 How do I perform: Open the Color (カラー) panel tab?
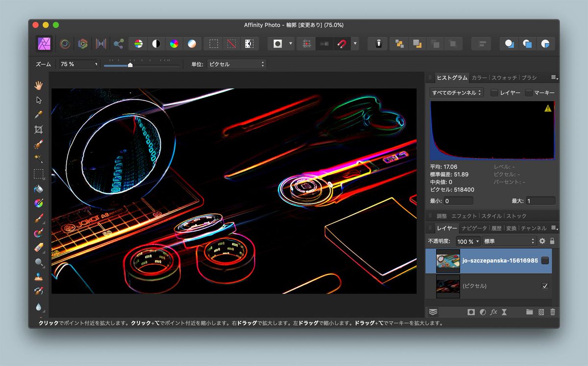pos(479,78)
